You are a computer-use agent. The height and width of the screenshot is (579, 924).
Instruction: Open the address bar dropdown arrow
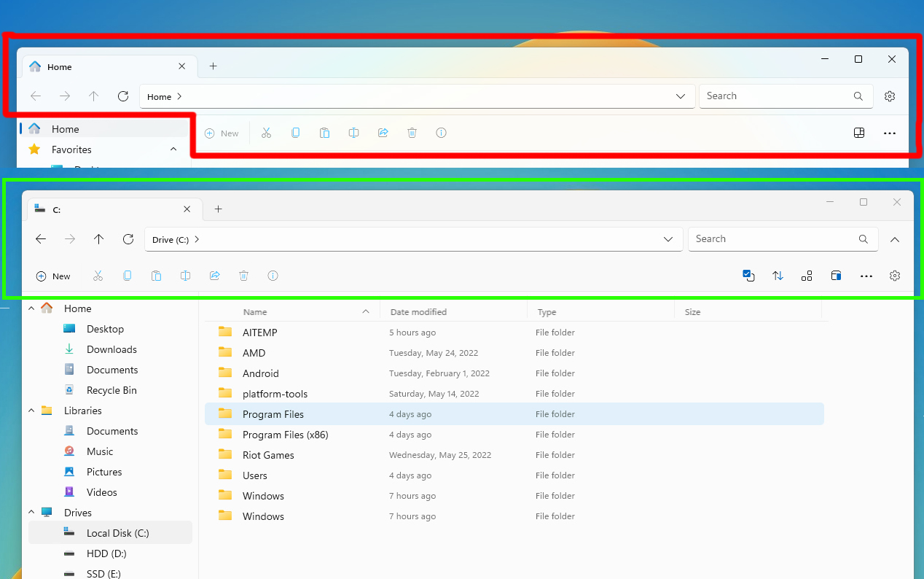(668, 239)
